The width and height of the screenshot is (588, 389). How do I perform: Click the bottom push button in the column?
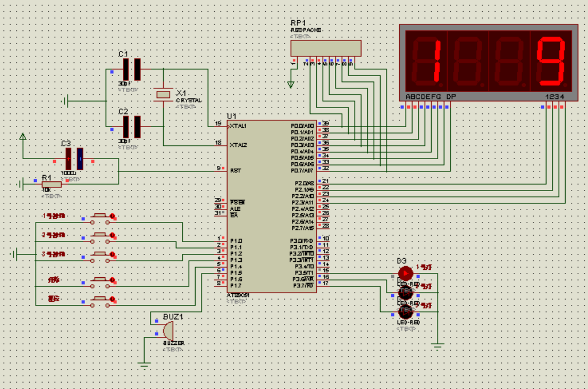tap(100, 302)
